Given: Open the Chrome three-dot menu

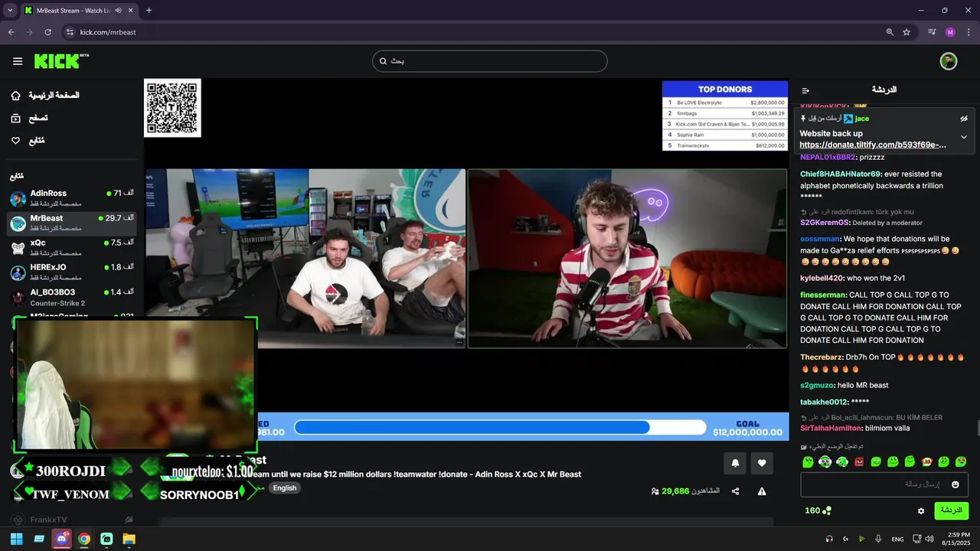Looking at the screenshot, I should coord(969,32).
